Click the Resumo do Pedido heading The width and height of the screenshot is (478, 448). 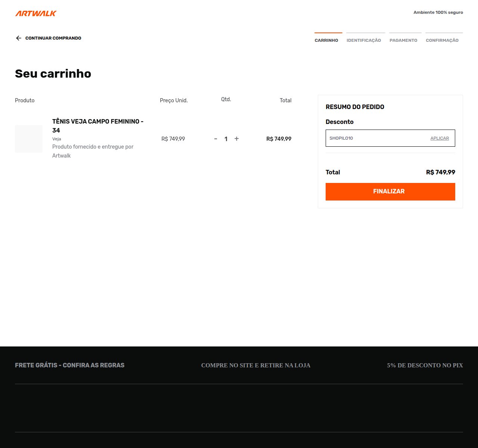click(355, 107)
